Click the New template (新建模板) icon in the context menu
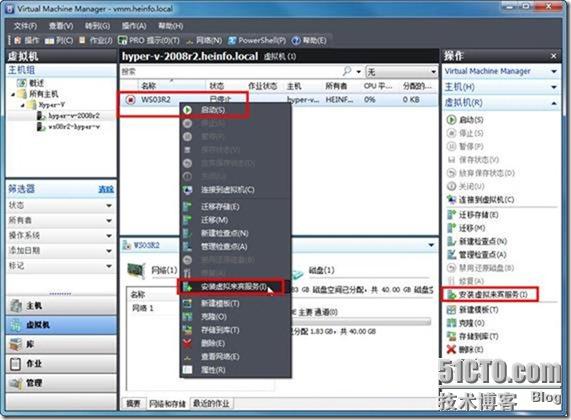This screenshot has height=420, width=571. tap(188, 303)
